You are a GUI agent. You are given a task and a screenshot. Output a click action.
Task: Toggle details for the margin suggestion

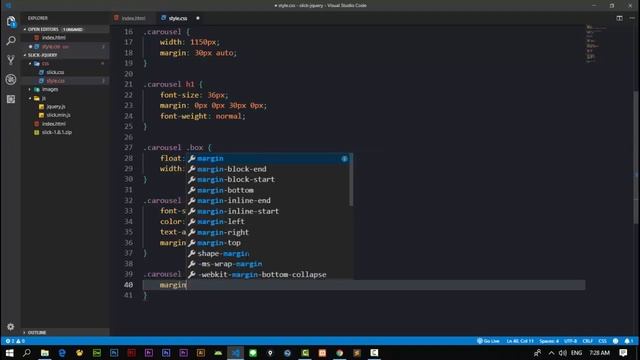tap(344, 158)
